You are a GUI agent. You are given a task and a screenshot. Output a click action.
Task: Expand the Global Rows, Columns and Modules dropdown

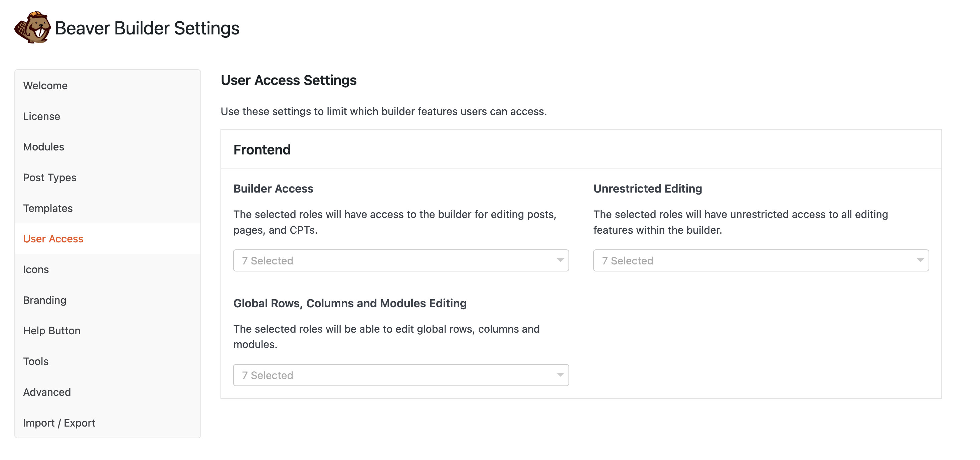coord(400,375)
